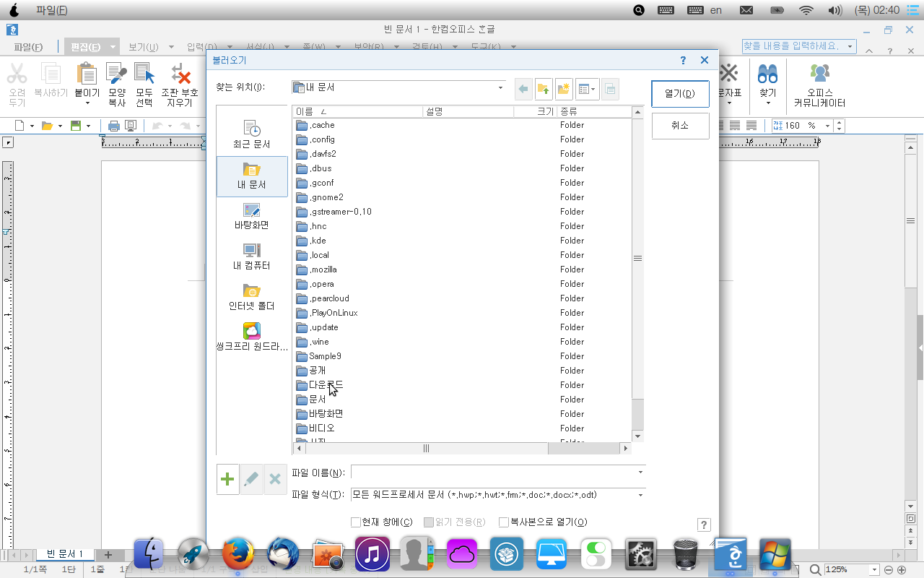Image resolution: width=924 pixels, height=578 pixels.
Task: Click the file list vertical scrollbar down arrow
Action: coord(637,436)
